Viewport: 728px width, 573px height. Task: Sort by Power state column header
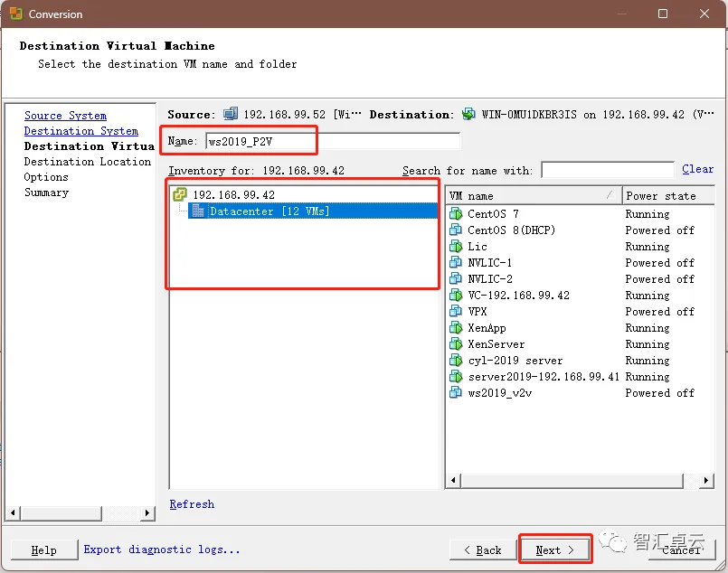[x=668, y=196]
